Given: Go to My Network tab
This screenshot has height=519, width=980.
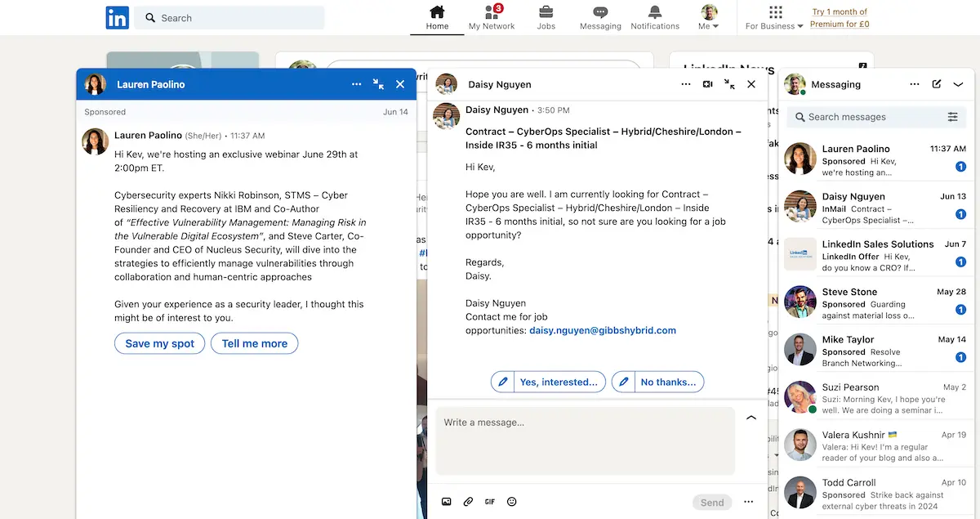Looking at the screenshot, I should pos(492,17).
